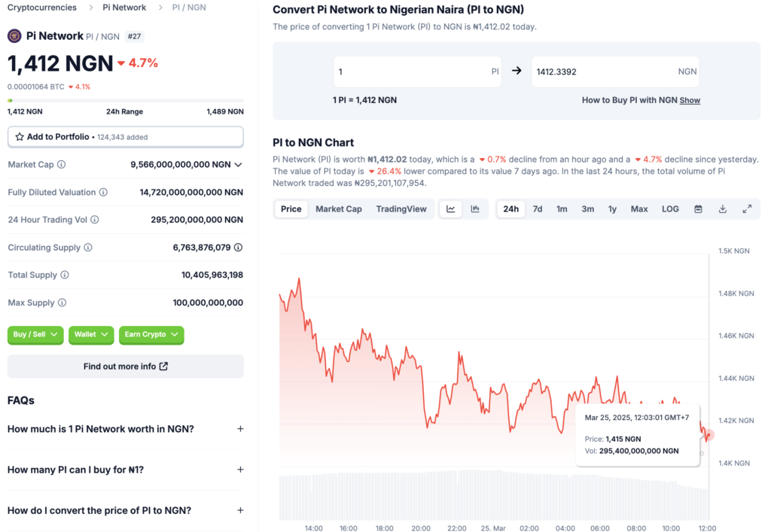Select the 7d time range

[538, 208]
